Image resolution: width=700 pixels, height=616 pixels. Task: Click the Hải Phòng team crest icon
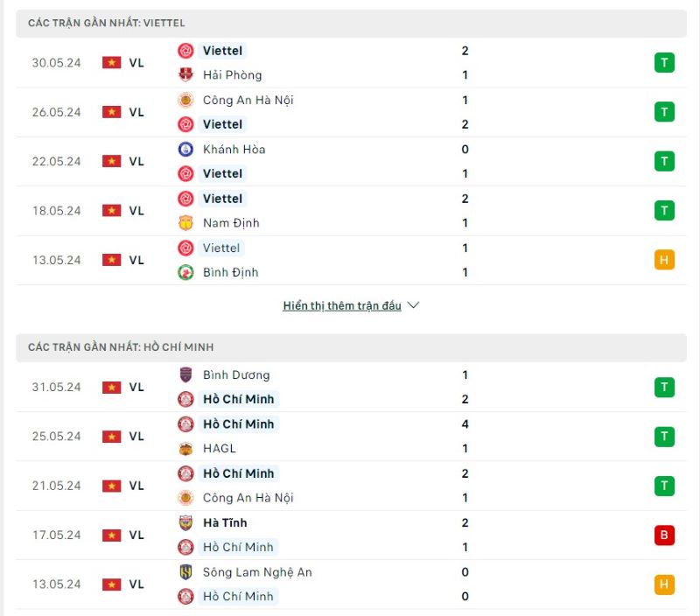click(x=185, y=74)
